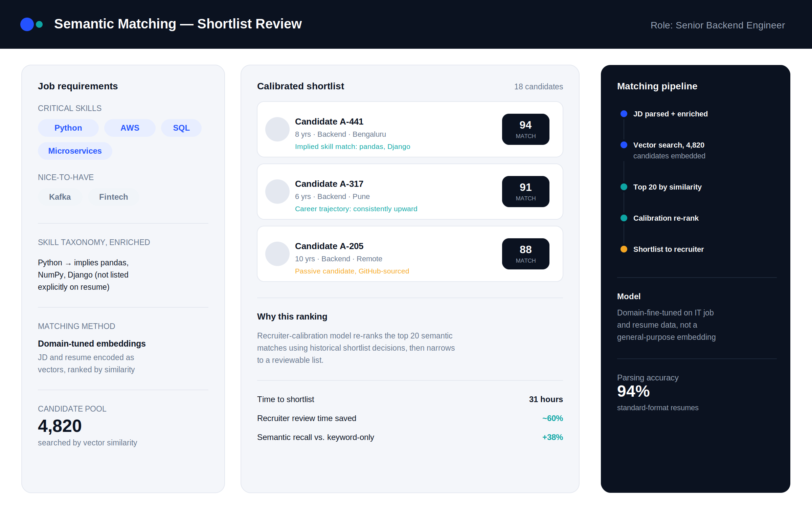
Task: Select the Microservices skill chip
Action: pos(75,151)
